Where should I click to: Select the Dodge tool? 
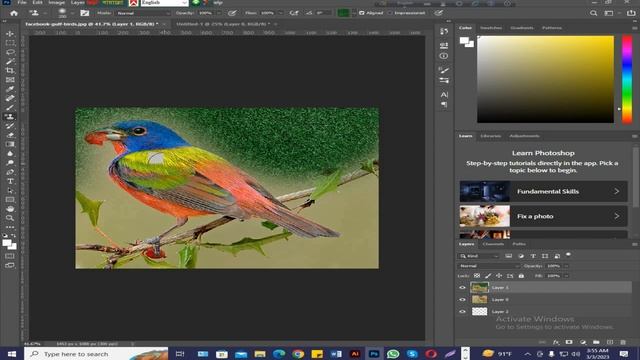pos(10,163)
